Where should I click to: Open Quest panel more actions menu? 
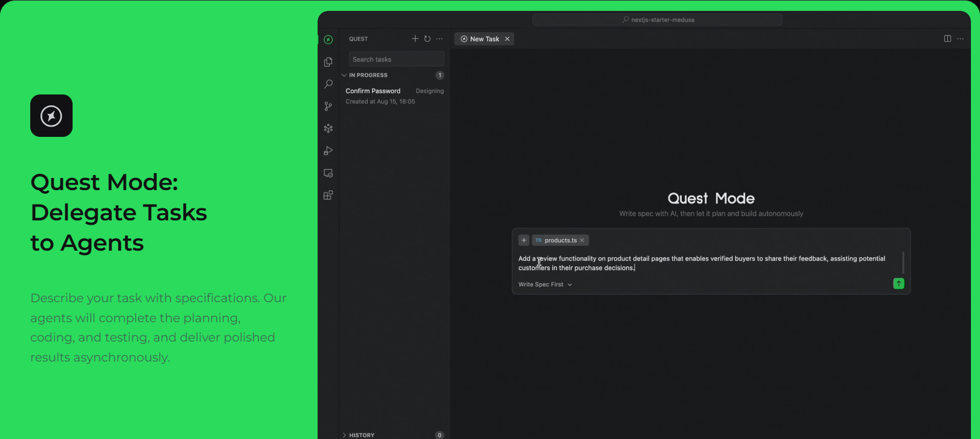click(439, 39)
